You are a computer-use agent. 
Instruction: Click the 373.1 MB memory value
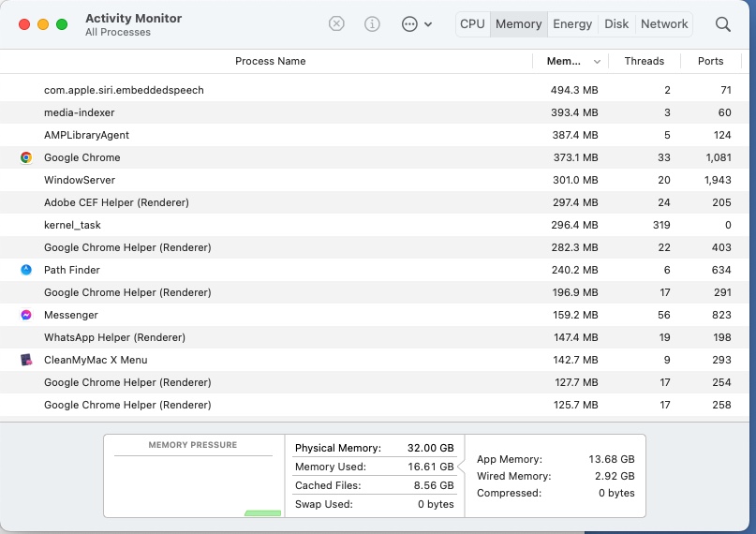pyautogui.click(x=575, y=157)
